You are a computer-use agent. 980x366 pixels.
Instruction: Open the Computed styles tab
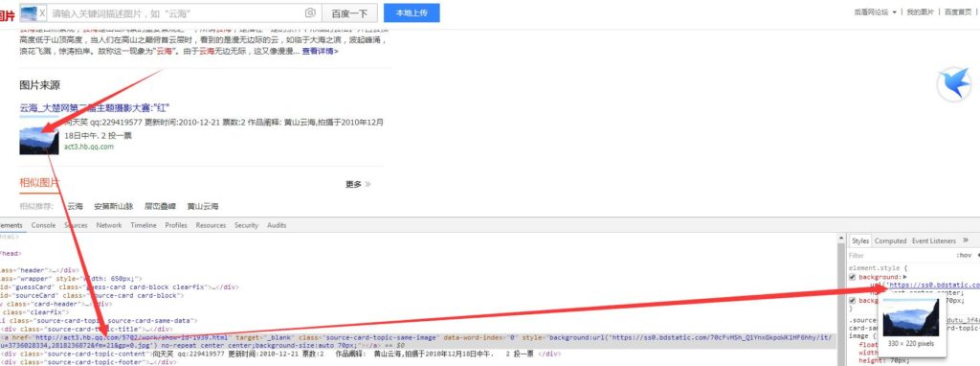pyautogui.click(x=890, y=240)
